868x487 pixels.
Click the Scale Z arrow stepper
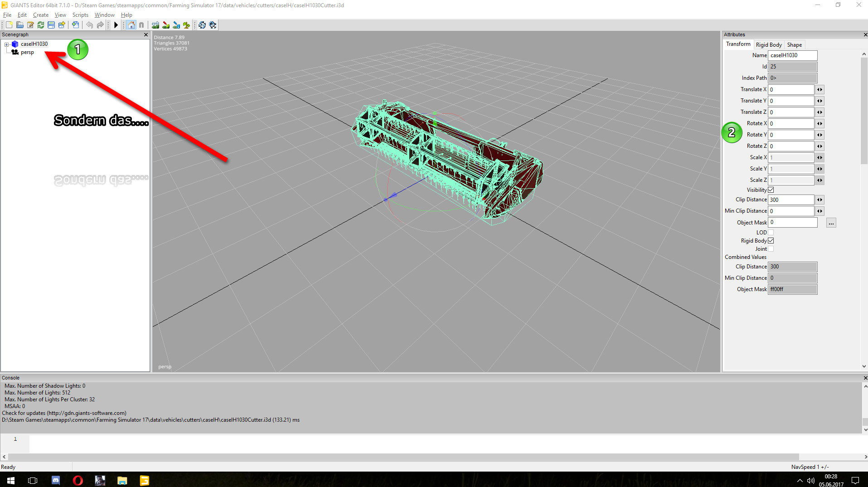(820, 180)
